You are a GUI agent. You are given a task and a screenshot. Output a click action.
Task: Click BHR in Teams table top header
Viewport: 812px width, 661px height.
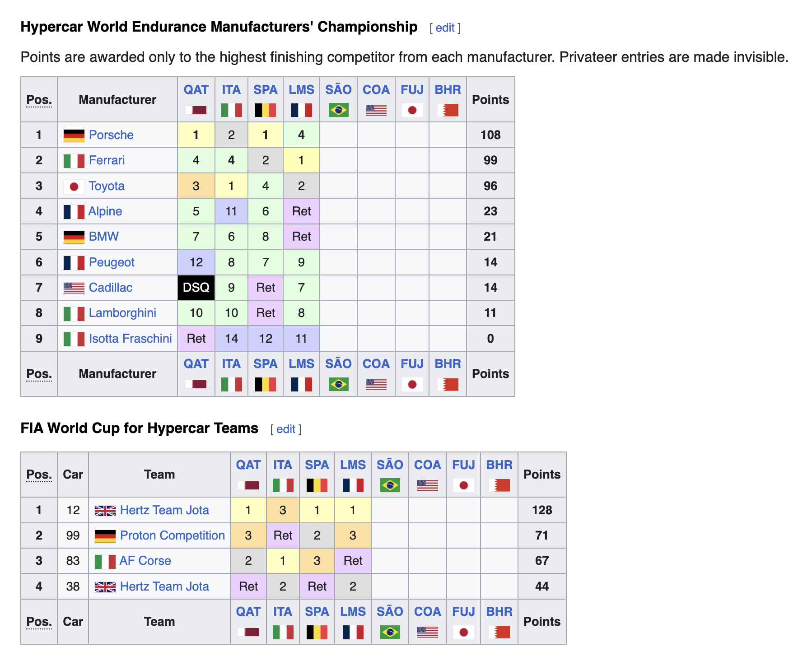[499, 465]
